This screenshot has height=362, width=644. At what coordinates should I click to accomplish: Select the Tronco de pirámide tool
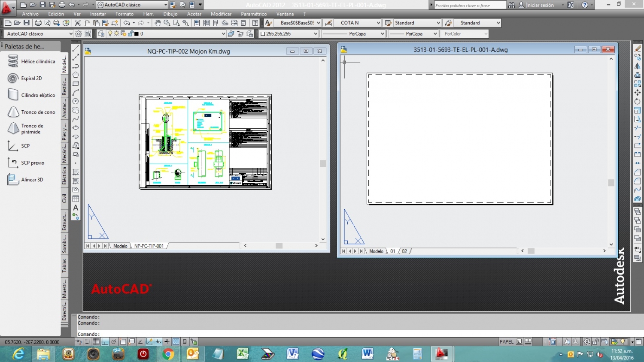(x=26, y=129)
